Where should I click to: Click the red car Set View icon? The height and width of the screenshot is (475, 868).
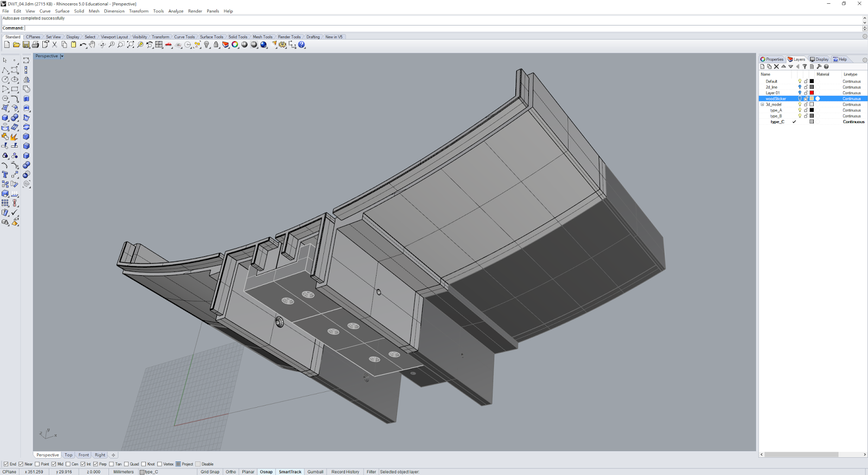click(169, 45)
